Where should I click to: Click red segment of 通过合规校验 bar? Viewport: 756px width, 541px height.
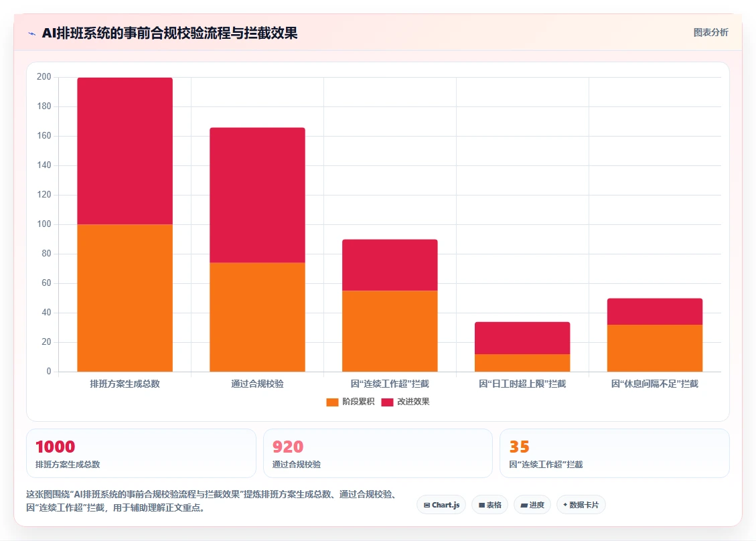tap(257, 196)
